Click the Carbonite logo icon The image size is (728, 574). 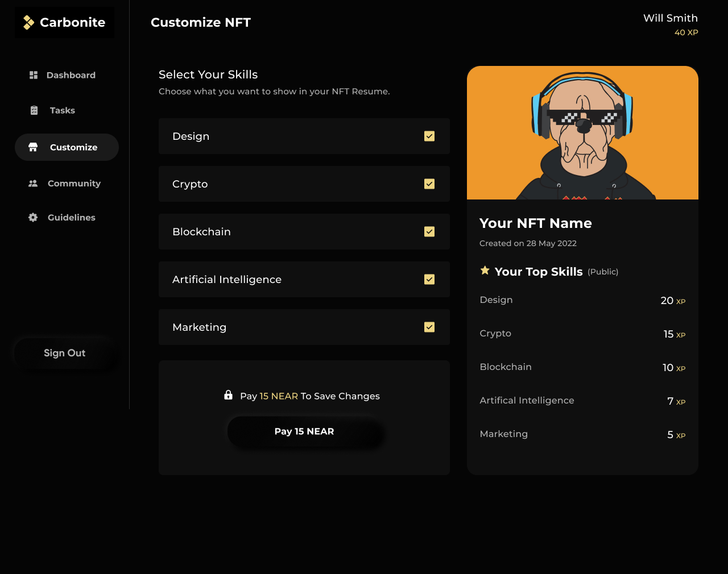point(28,22)
